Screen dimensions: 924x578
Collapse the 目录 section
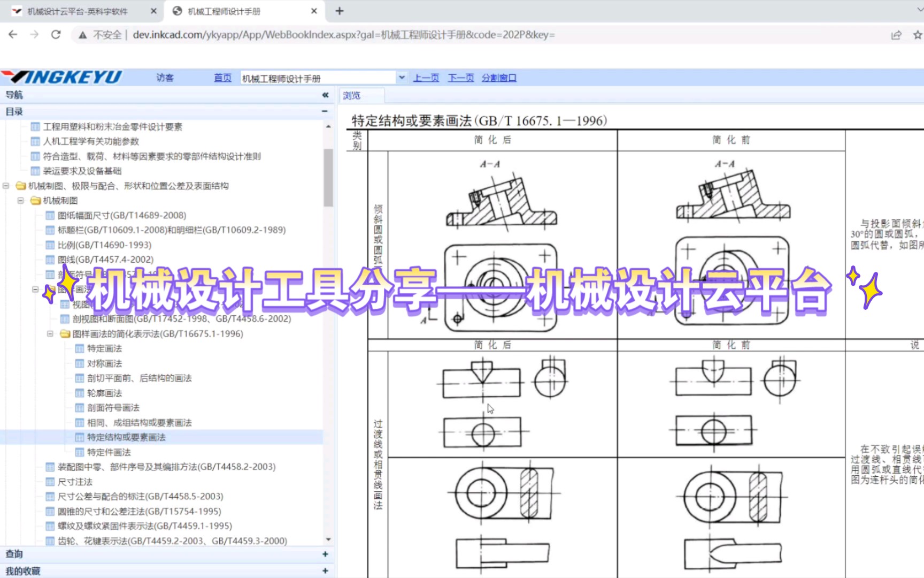pyautogui.click(x=325, y=111)
